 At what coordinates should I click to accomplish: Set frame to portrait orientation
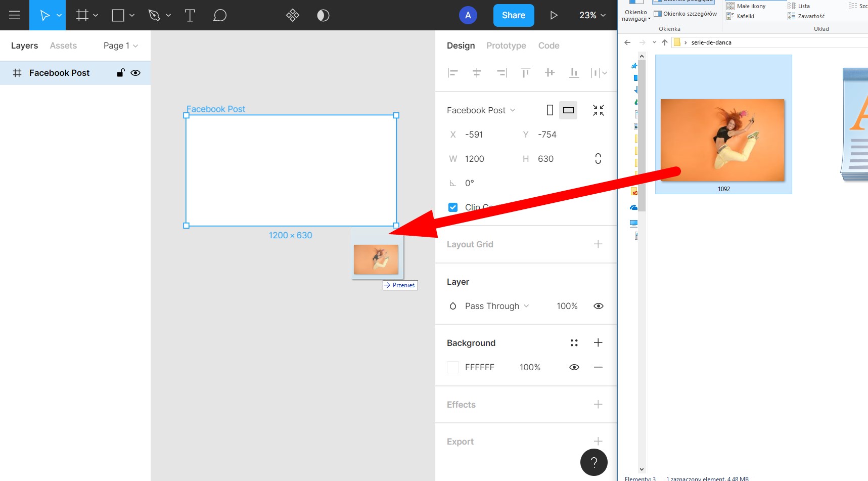(x=550, y=110)
